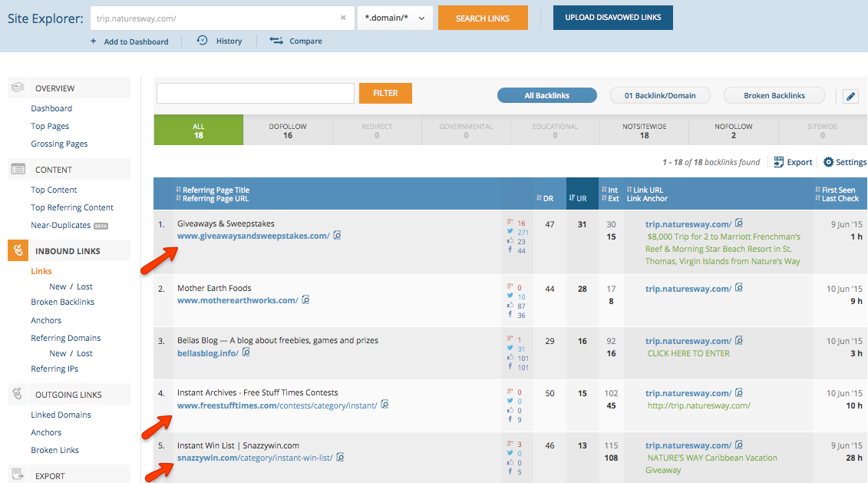Select the All Backlinks toggle
868x483 pixels.
[x=546, y=95]
